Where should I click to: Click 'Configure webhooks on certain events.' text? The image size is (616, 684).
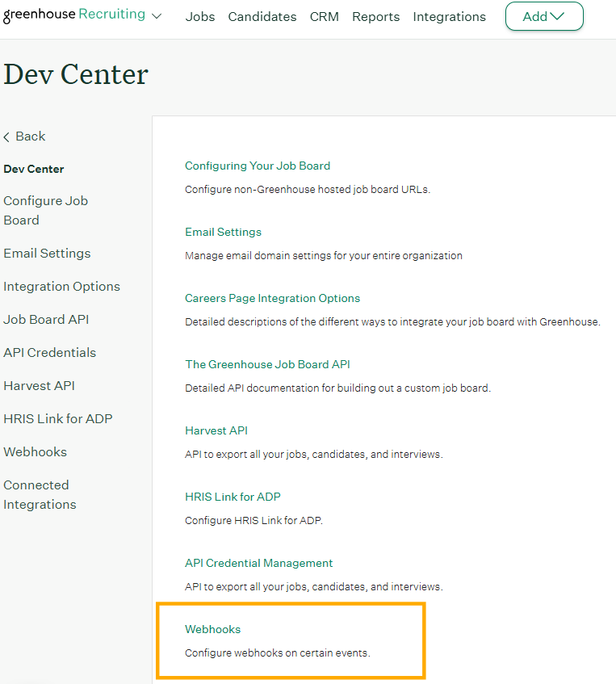pos(278,653)
